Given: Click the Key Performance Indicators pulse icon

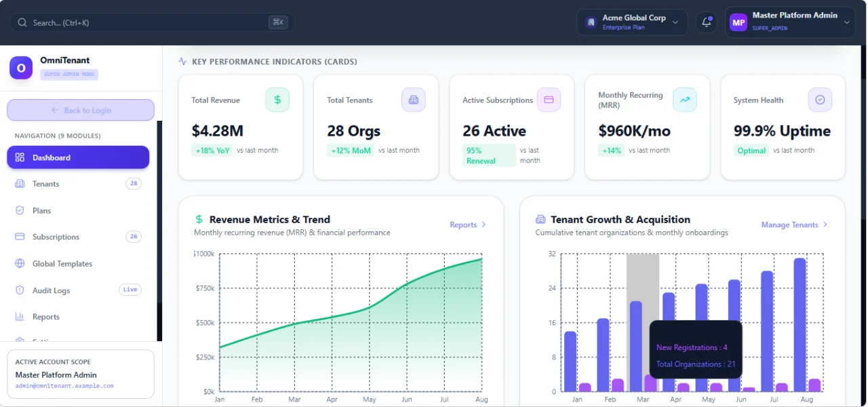Looking at the screenshot, I should click(182, 61).
